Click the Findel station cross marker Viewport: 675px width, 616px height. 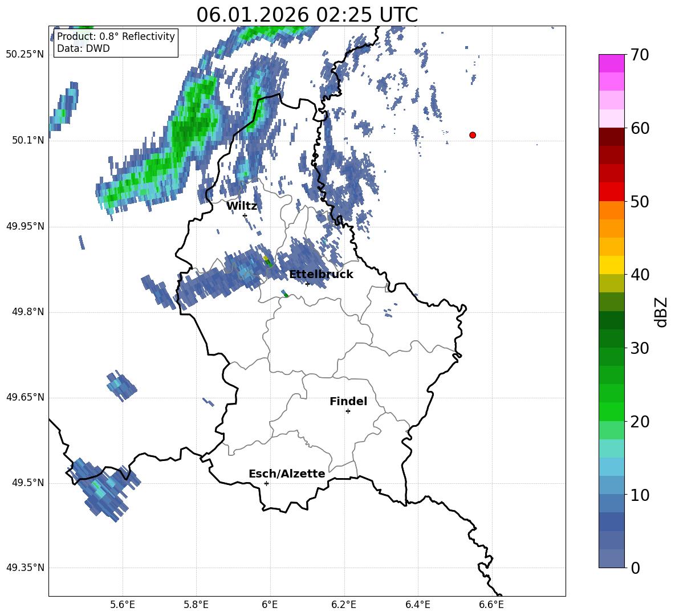pyautogui.click(x=348, y=411)
